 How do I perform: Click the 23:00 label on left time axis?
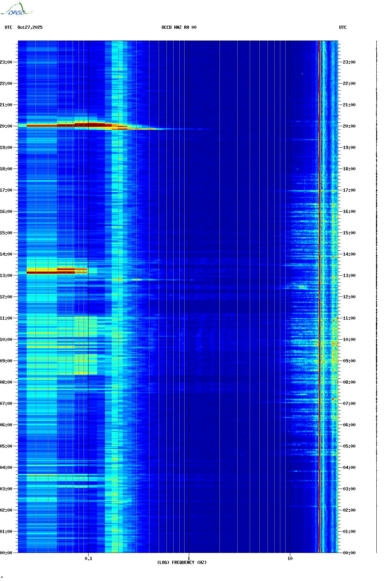coord(6,62)
